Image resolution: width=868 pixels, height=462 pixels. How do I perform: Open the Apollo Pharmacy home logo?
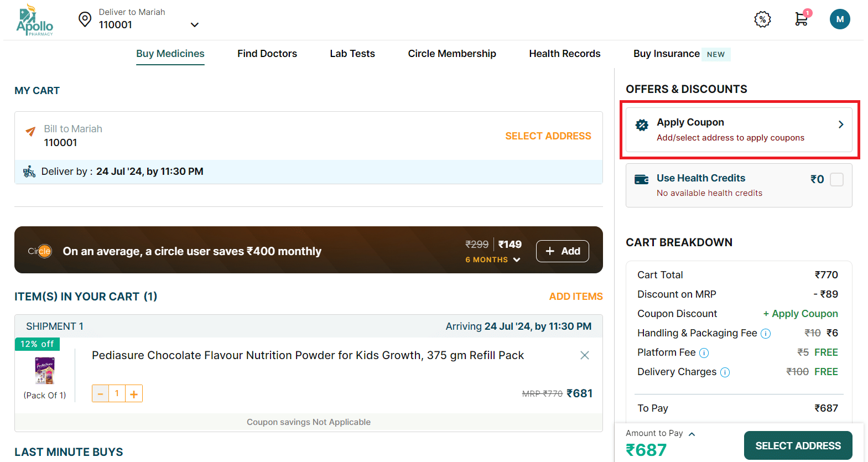point(34,20)
